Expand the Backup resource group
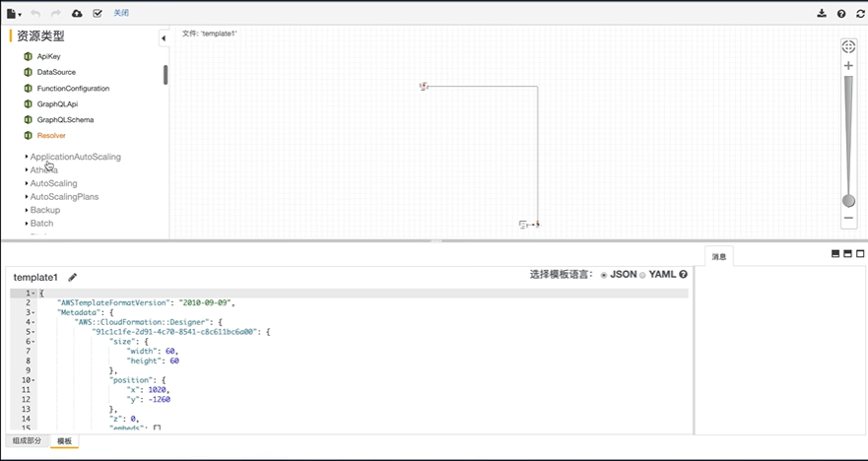This screenshot has height=461, width=868. coord(44,210)
